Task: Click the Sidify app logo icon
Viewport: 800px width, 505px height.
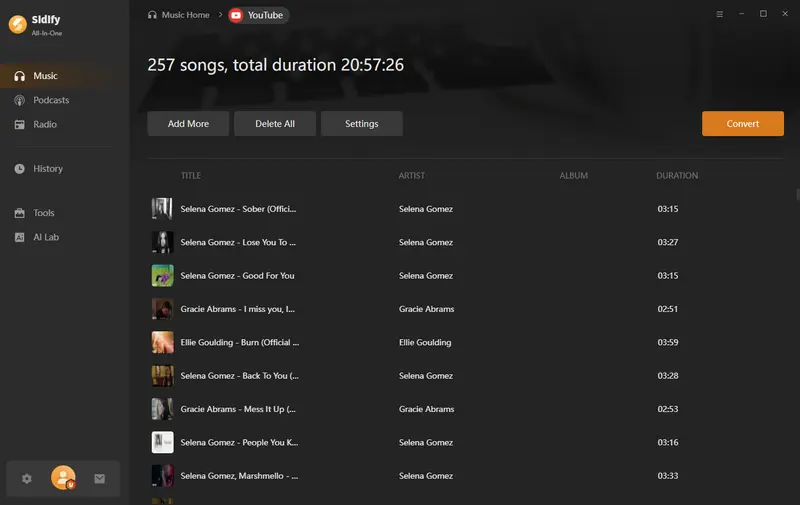Action: [x=17, y=24]
